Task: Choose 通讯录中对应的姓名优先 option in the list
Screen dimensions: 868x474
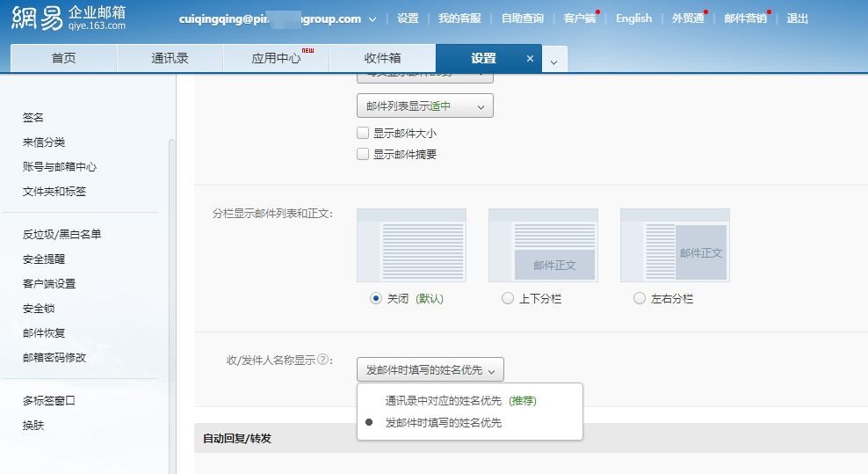Action: pos(444,401)
